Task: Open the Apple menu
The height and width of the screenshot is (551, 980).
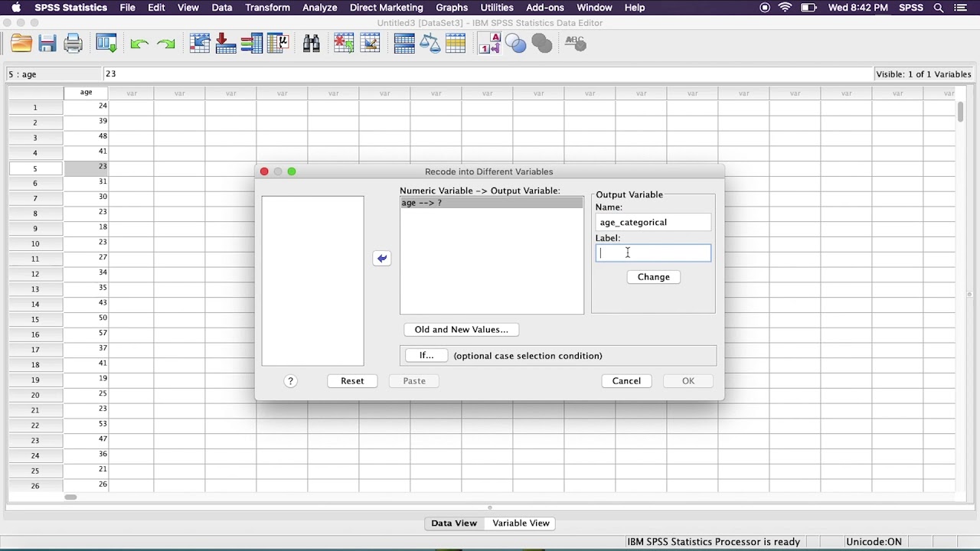Action: tap(16, 8)
